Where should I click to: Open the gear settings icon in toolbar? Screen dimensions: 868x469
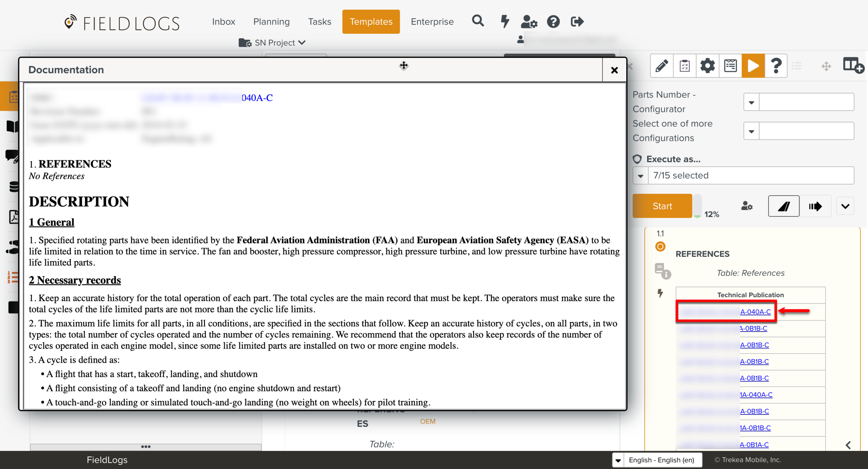(707, 66)
